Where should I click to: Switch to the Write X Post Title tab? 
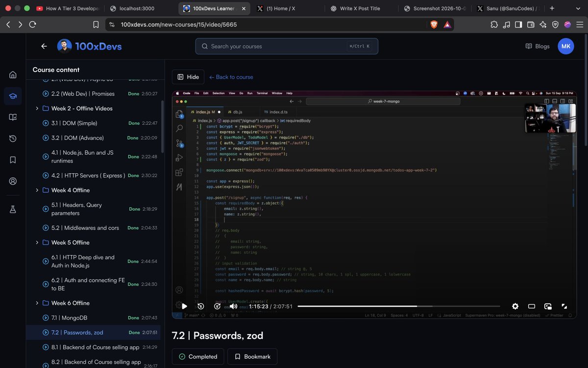coord(361,8)
